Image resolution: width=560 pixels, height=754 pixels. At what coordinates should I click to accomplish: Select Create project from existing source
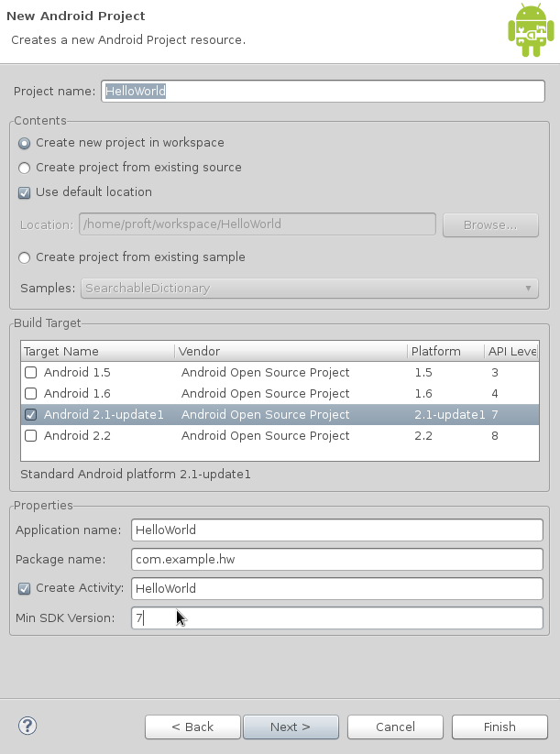tap(24, 168)
